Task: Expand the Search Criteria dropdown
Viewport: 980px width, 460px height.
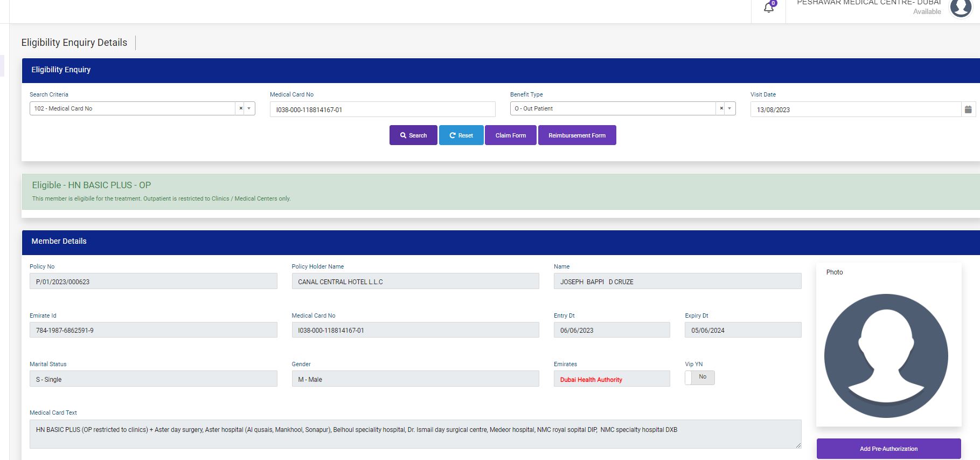Action: click(x=249, y=108)
